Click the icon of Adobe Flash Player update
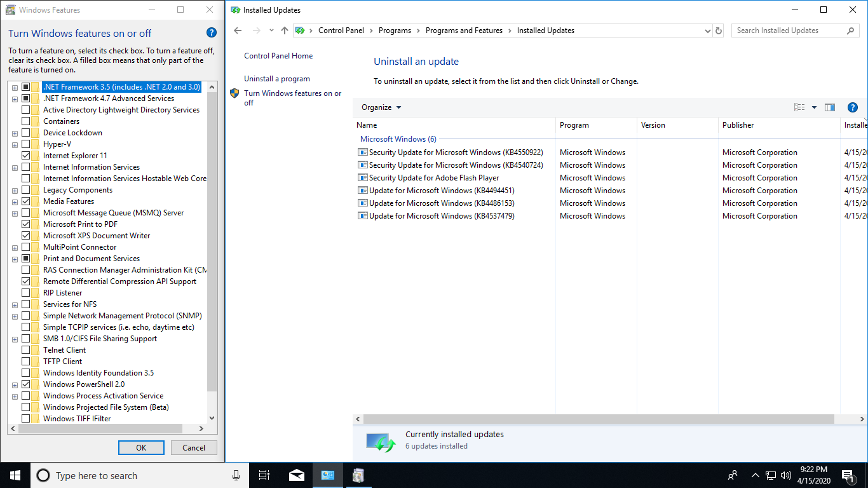 click(363, 178)
